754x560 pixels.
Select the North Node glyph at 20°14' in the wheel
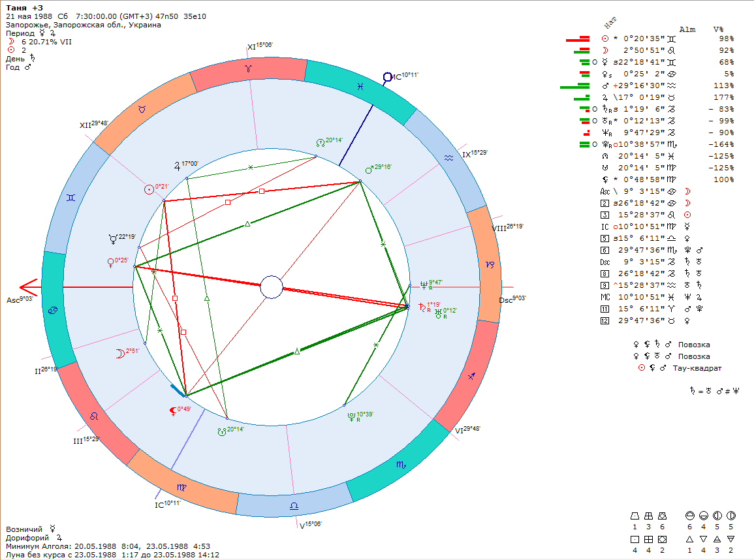321,143
